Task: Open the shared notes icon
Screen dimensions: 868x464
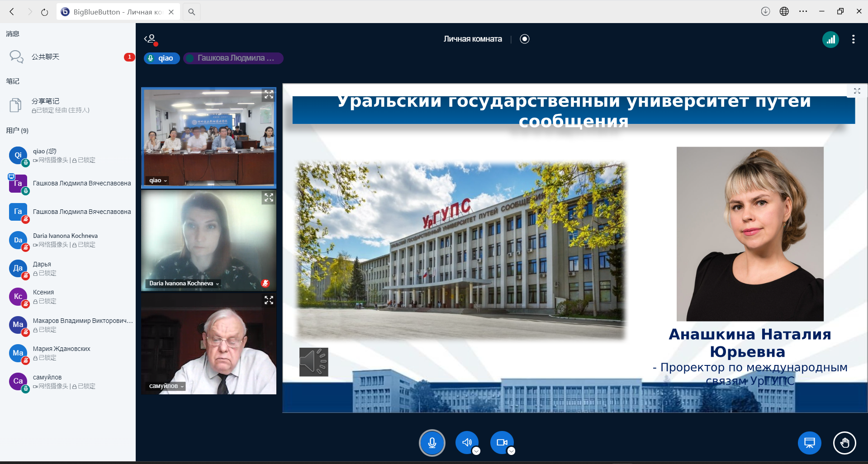Action: coord(15,105)
